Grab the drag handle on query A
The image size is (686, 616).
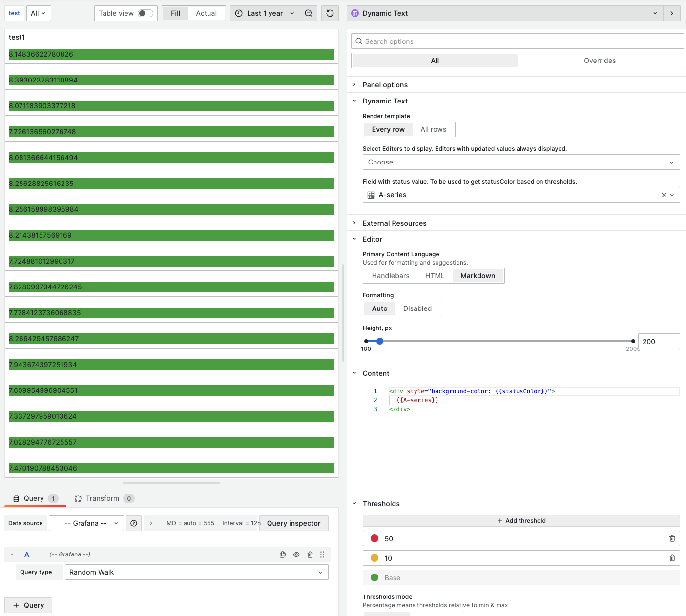click(x=322, y=554)
